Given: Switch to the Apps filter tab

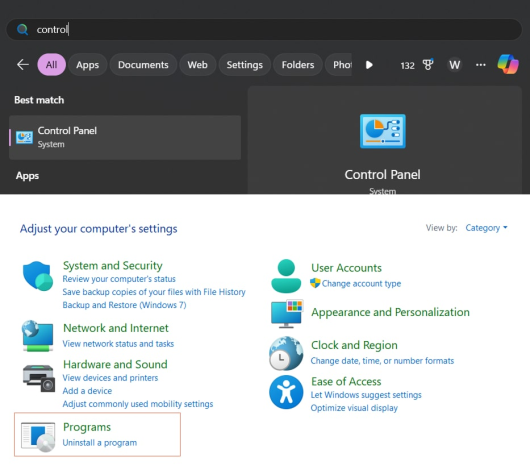Looking at the screenshot, I should 88,65.
